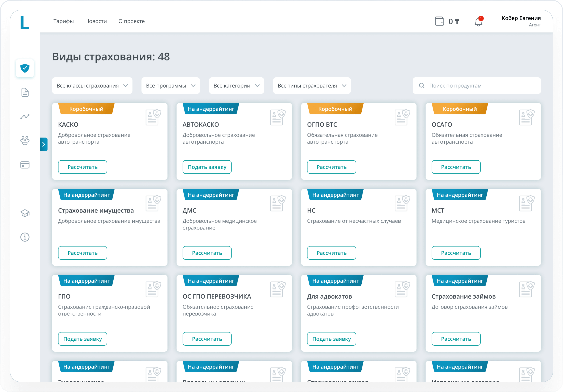The height and width of the screenshot is (392, 563).
Task: Open the graduation cap training icon
Action: click(25, 213)
